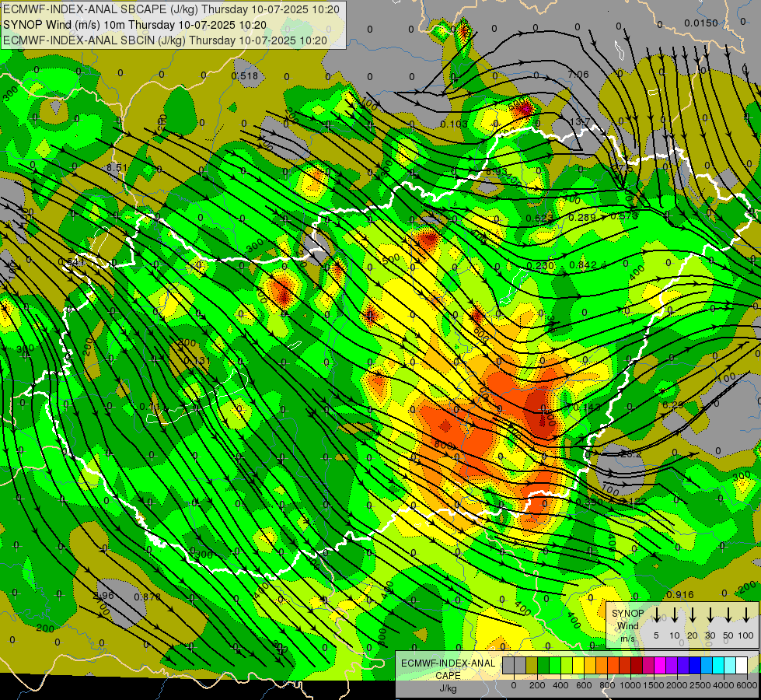
Task: Click the SYNOP Wind 10m header line
Action: point(135,25)
